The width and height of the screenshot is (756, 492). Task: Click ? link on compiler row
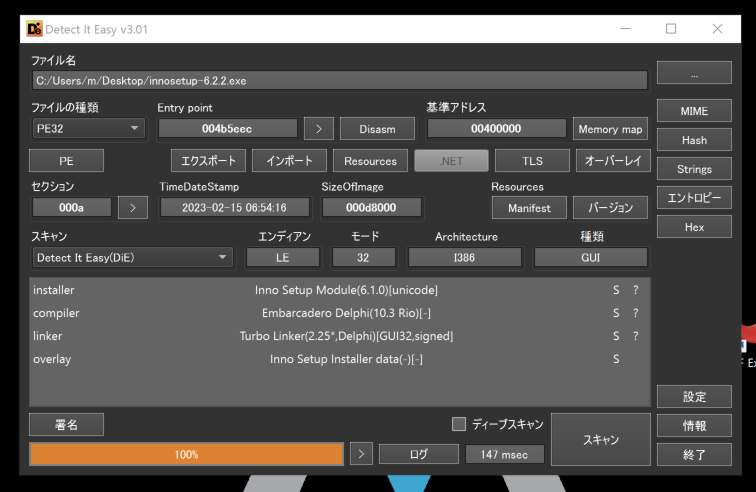636,313
